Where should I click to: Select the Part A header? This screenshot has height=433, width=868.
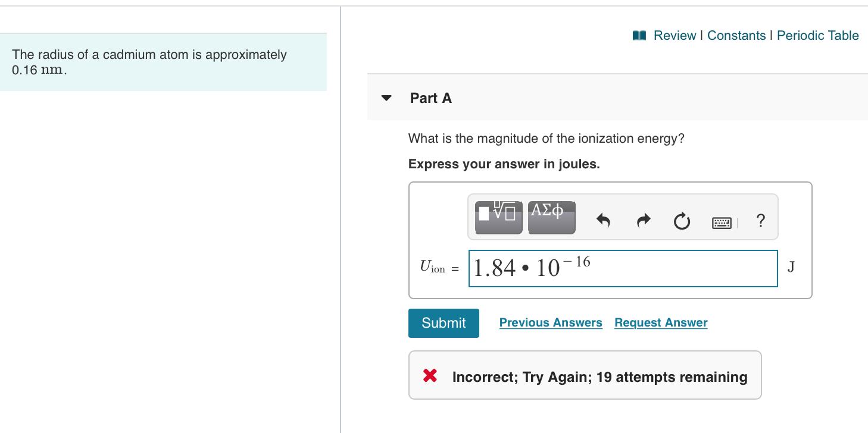pyautogui.click(x=430, y=98)
